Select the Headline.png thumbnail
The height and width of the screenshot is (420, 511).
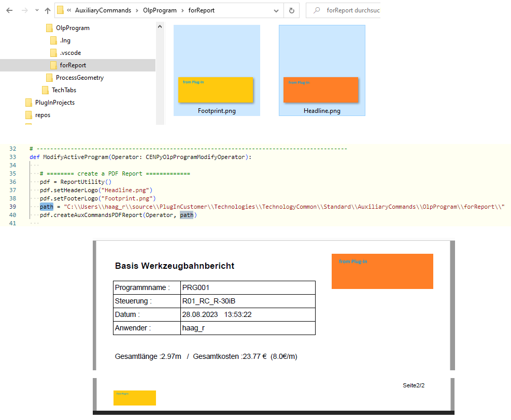[322, 70]
